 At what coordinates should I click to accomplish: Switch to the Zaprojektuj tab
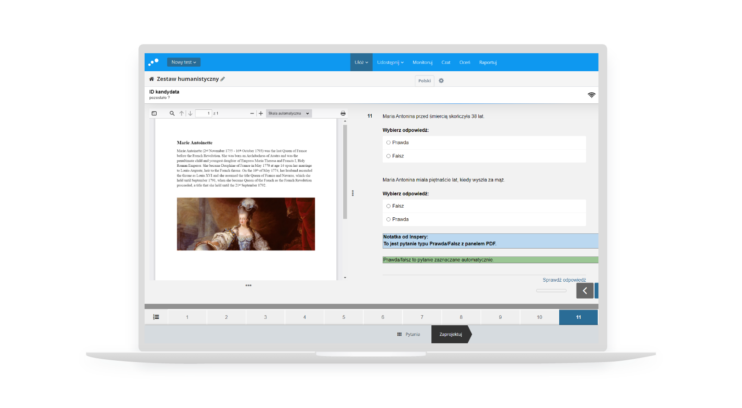point(449,336)
